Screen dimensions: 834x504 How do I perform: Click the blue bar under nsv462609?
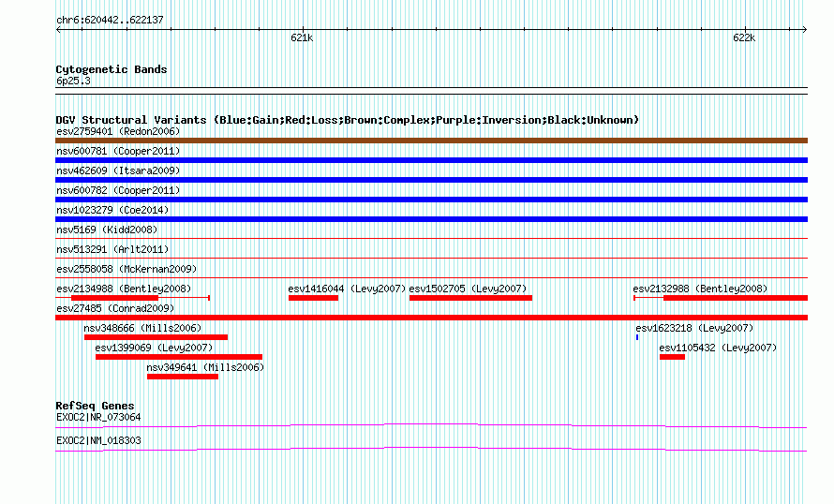pos(431,180)
